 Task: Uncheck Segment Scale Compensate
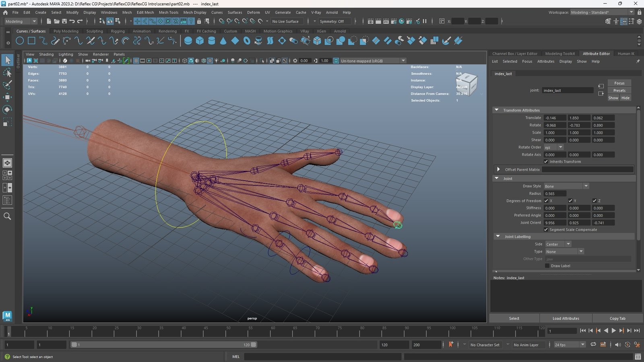pyautogui.click(x=546, y=230)
